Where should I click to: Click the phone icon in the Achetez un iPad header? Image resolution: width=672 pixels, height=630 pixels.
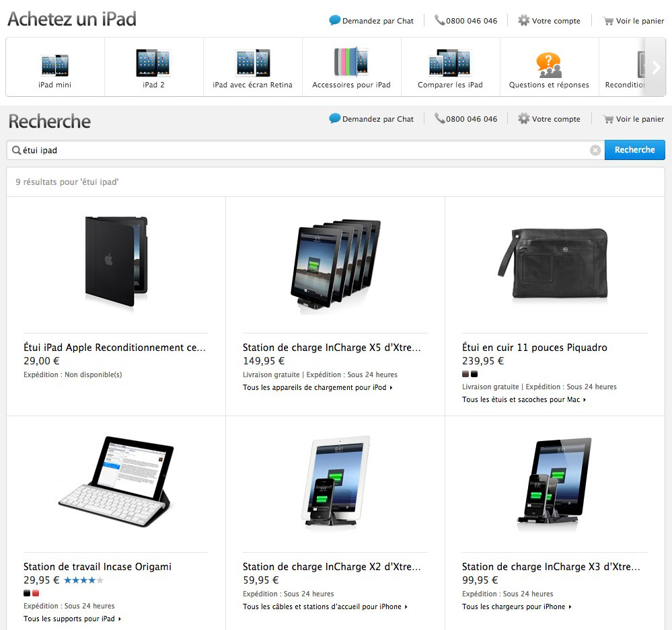[439, 20]
